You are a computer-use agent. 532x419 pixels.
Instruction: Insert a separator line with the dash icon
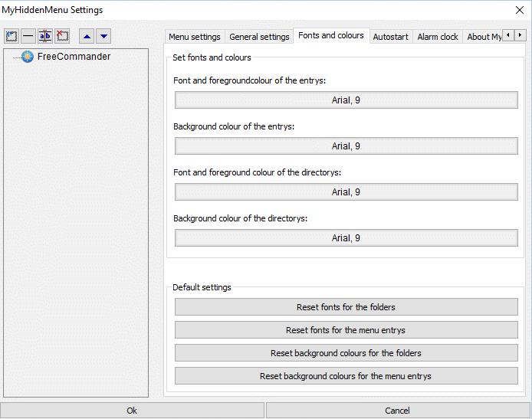click(x=28, y=37)
